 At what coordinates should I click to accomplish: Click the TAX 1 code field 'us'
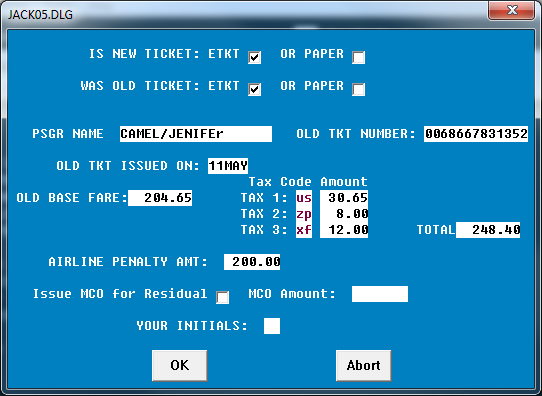click(x=304, y=198)
